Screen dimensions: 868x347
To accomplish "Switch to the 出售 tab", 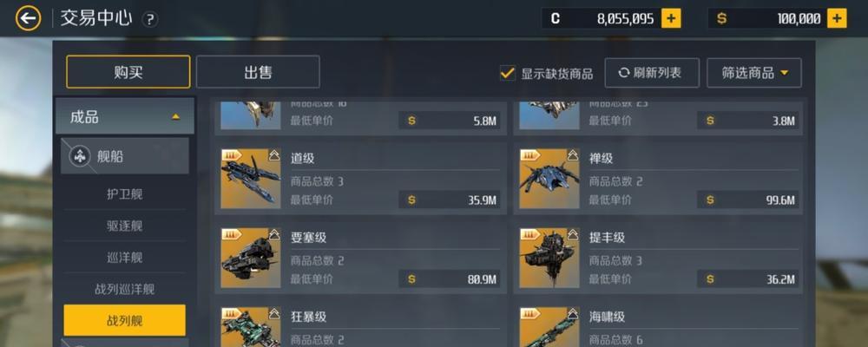I will point(258,72).
